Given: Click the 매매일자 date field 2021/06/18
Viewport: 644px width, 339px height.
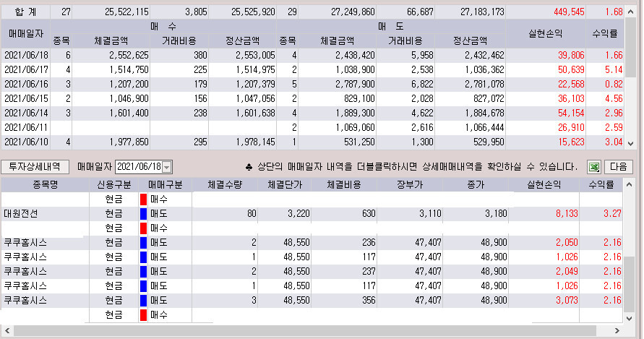Looking at the screenshot, I should click(x=139, y=166).
